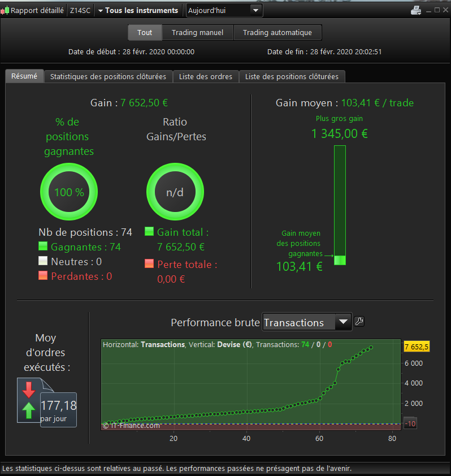This screenshot has width=451, height=476.
Task: Click 'Gagnantes : 74' text
Action: pyautogui.click(x=86, y=247)
